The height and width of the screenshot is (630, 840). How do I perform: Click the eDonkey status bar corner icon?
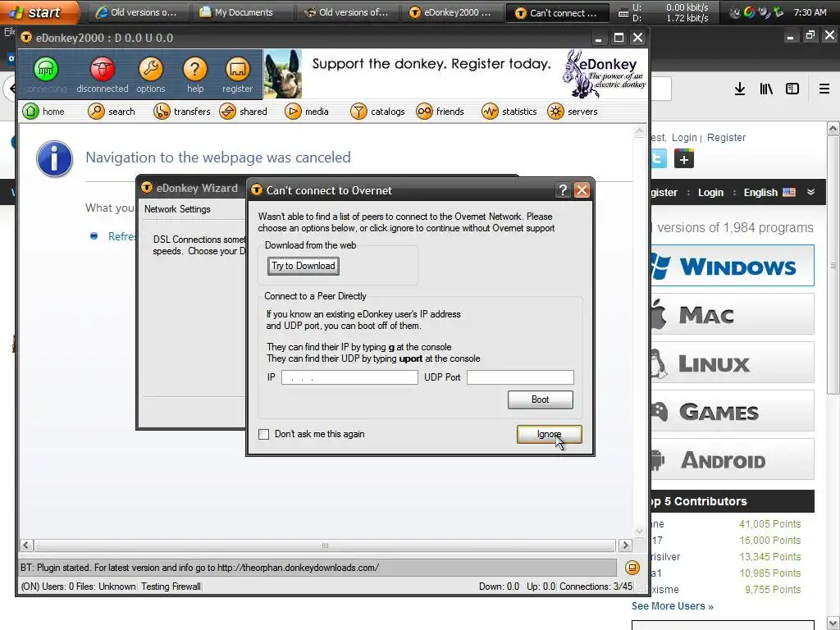pyautogui.click(x=632, y=568)
